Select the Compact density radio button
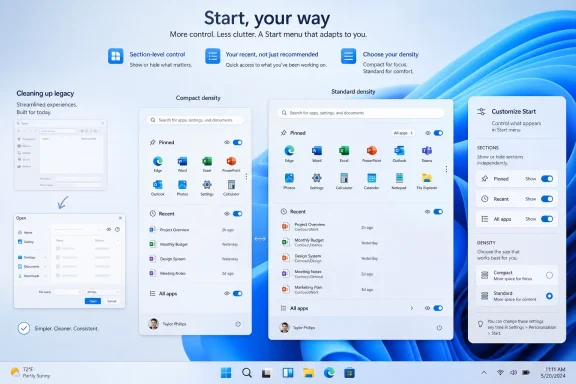Image resolution: width=576 pixels, height=384 pixels. pyautogui.click(x=549, y=275)
